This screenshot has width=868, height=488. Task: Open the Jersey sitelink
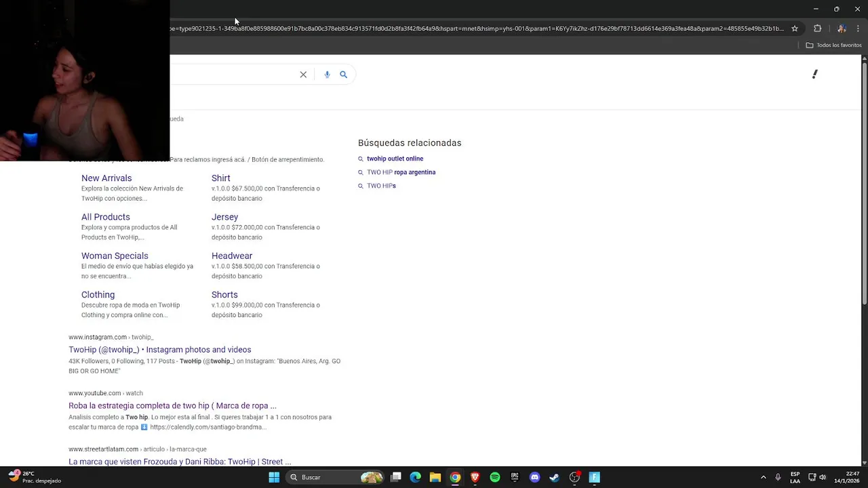[224, 217]
